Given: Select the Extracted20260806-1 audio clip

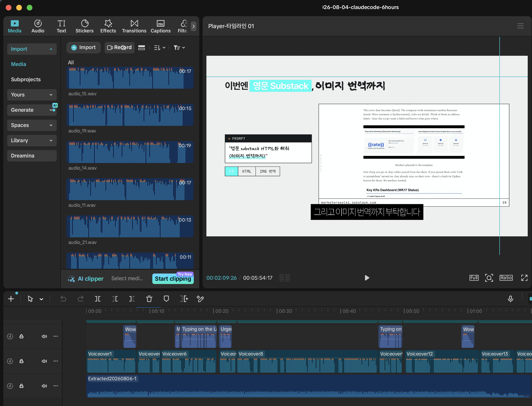Looking at the screenshot, I should (309, 386).
